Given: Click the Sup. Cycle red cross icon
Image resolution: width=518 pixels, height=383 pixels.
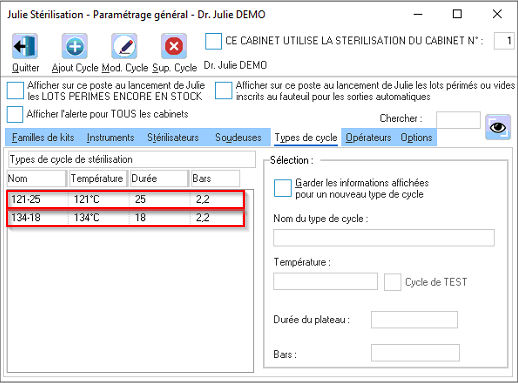Looking at the screenshot, I should pos(174,46).
